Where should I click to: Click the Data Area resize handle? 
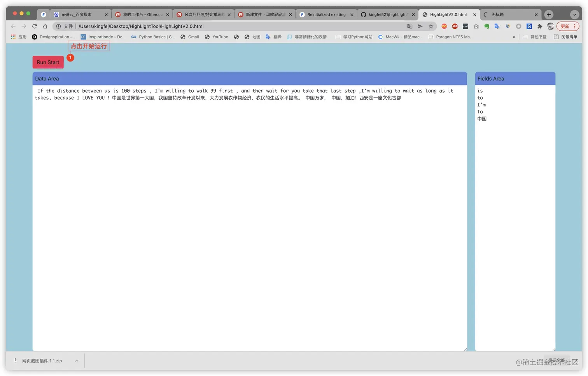(465, 349)
